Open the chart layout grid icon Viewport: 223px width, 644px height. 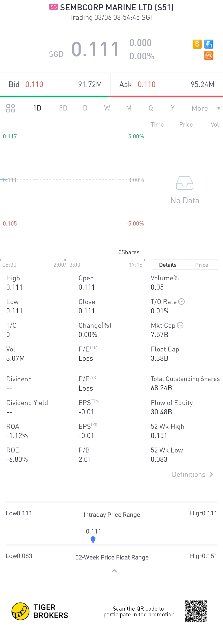coord(11,108)
